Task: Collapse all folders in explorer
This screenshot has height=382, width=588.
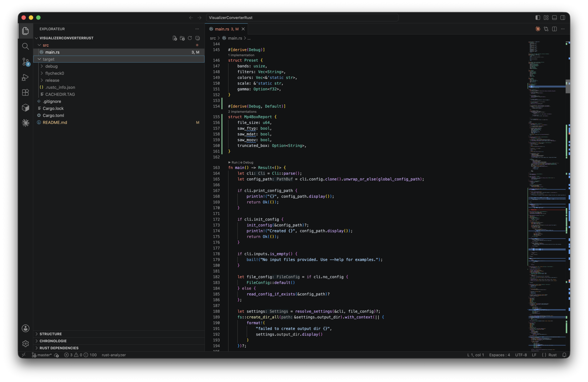Action: (x=197, y=38)
